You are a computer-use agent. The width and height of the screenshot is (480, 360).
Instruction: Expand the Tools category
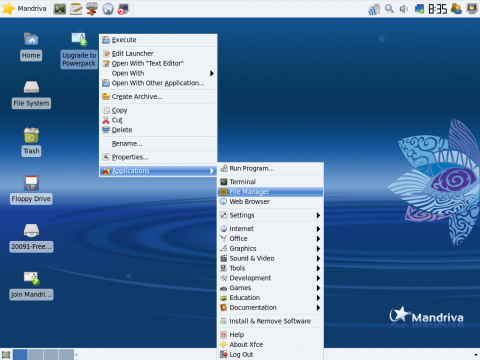(270, 268)
